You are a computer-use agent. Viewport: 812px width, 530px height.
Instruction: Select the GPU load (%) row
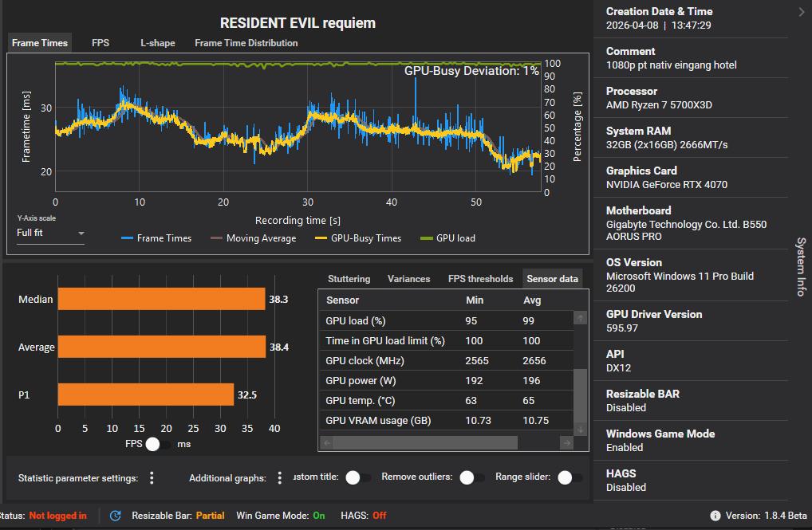pos(447,321)
